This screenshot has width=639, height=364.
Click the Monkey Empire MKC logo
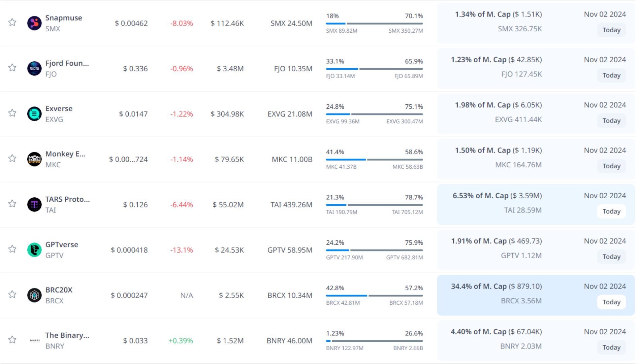pyautogui.click(x=34, y=159)
